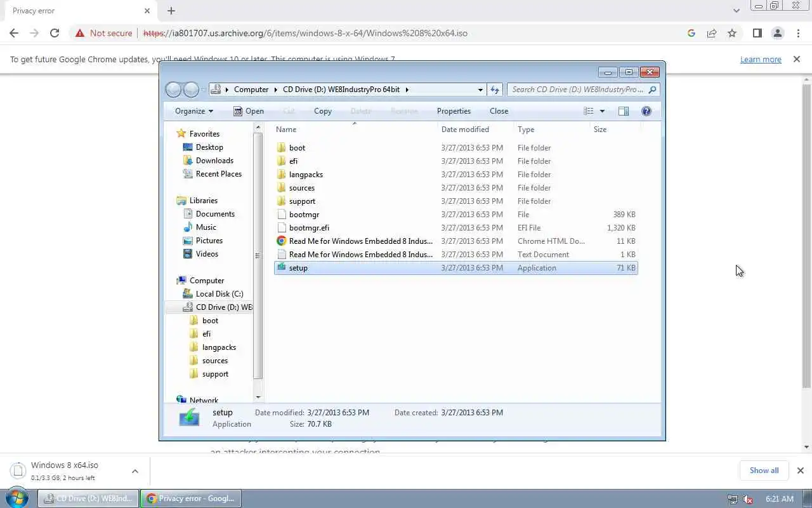This screenshot has width=812, height=508.
Task: Click Chrome's back arrow button
Action: point(14,33)
